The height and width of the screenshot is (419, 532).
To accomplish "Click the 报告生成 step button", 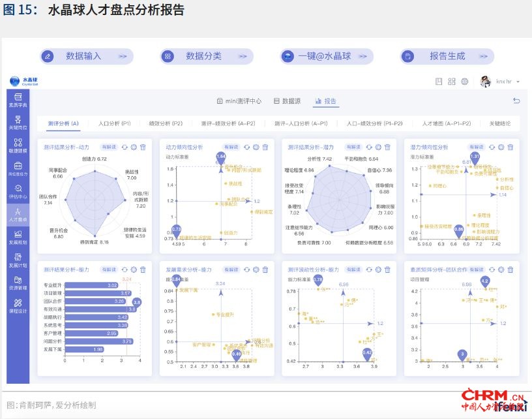I will click(x=448, y=56).
